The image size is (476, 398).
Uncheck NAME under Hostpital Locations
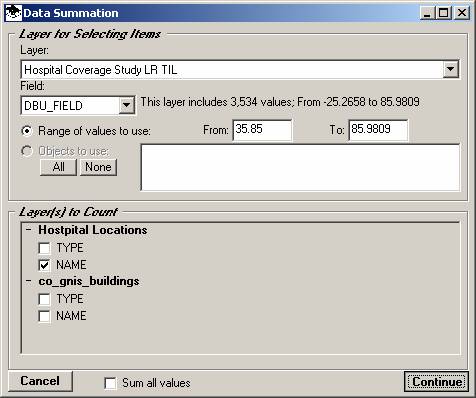(44, 265)
